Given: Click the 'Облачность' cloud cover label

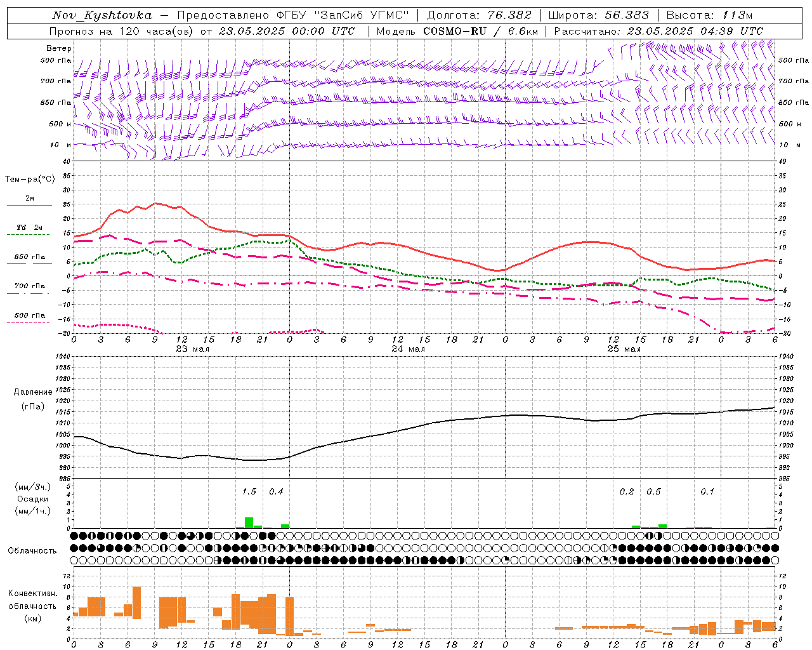Looking at the screenshot, I should pos(32,551).
